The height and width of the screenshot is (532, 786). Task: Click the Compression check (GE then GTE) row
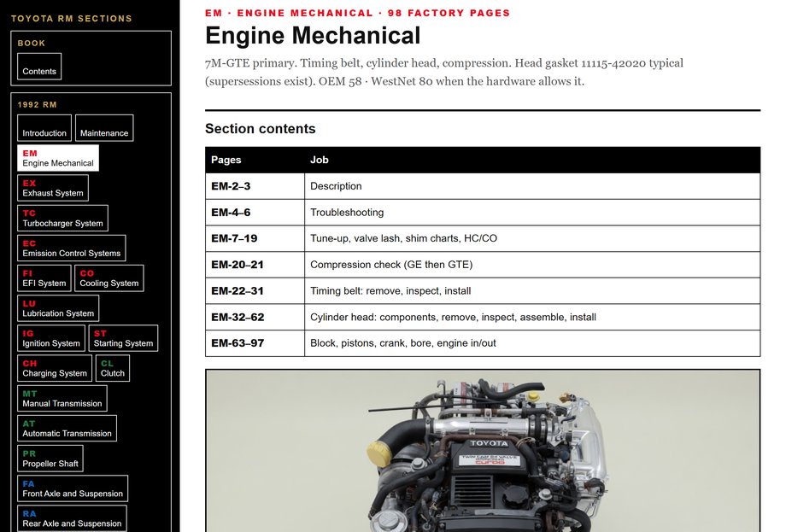(532, 265)
